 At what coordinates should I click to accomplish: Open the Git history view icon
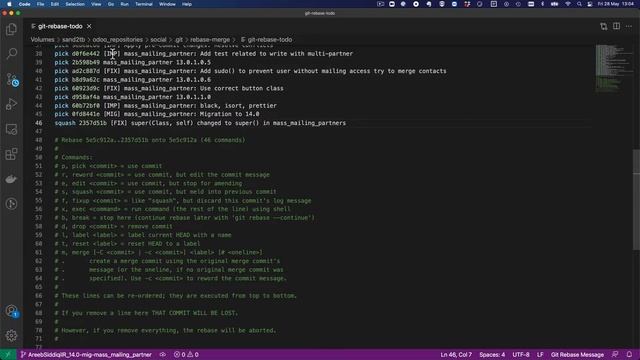click(x=11, y=204)
